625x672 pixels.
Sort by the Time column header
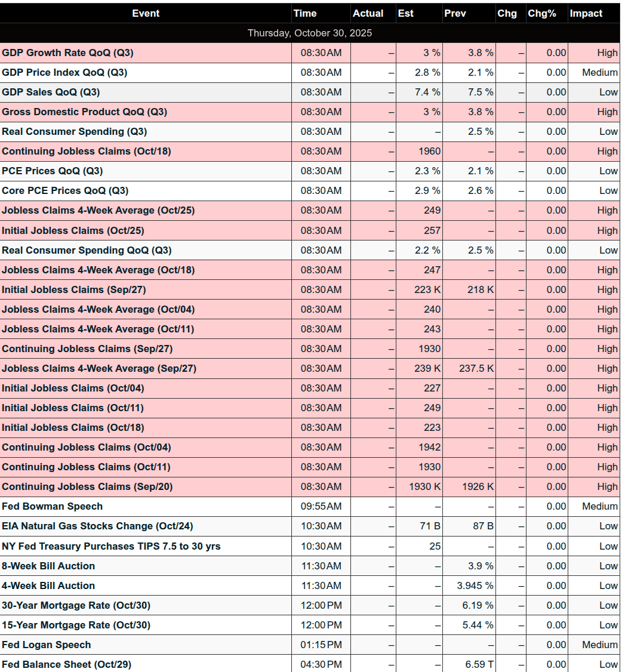305,13
